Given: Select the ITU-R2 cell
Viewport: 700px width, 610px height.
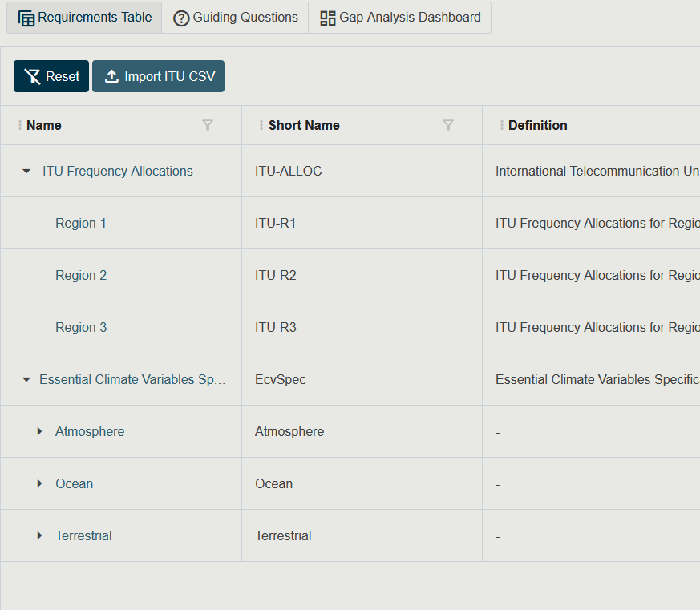Looking at the screenshot, I should 362,275.
